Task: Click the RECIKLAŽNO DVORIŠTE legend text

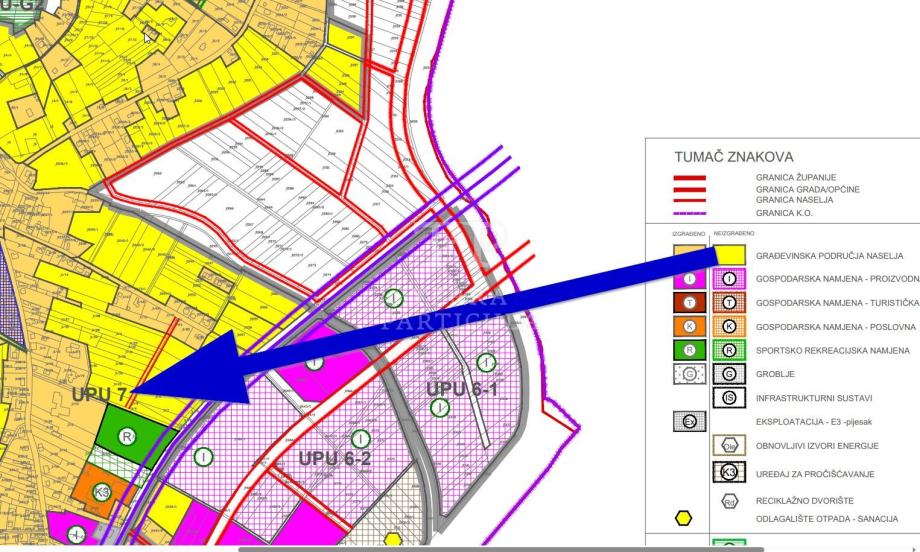Action: [804, 501]
